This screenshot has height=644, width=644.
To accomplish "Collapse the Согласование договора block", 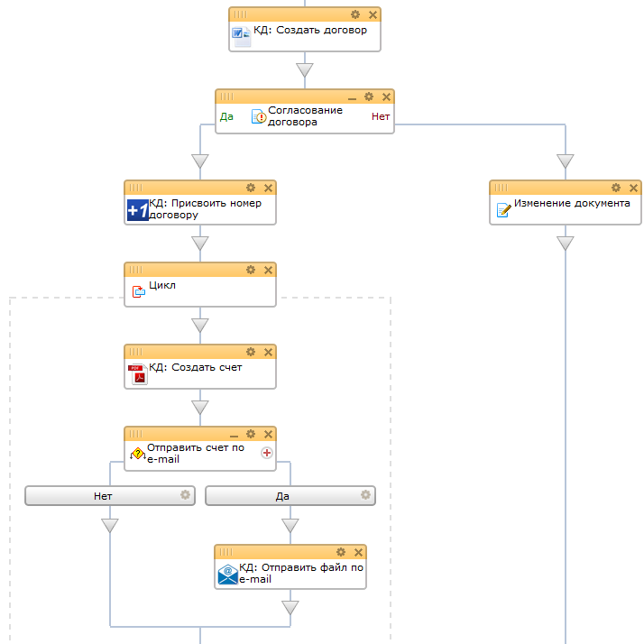I will [x=352, y=97].
